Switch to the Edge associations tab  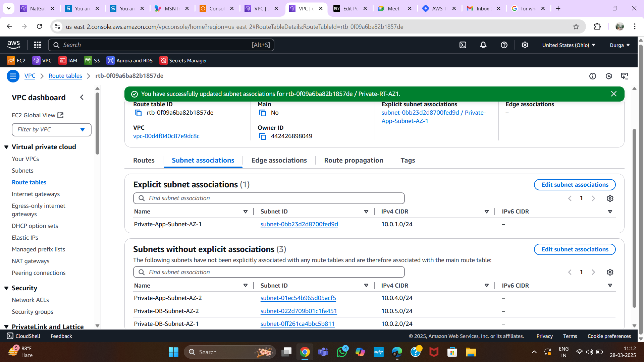(x=279, y=161)
